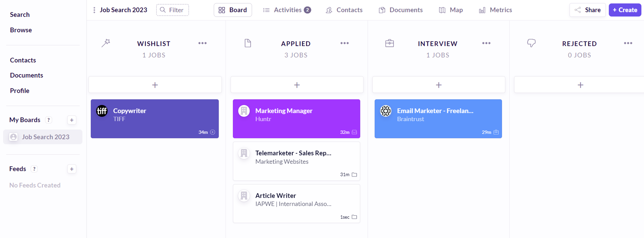Click the Rejected thumbs-down icon
The width and height of the screenshot is (644, 238).
pyautogui.click(x=531, y=43)
